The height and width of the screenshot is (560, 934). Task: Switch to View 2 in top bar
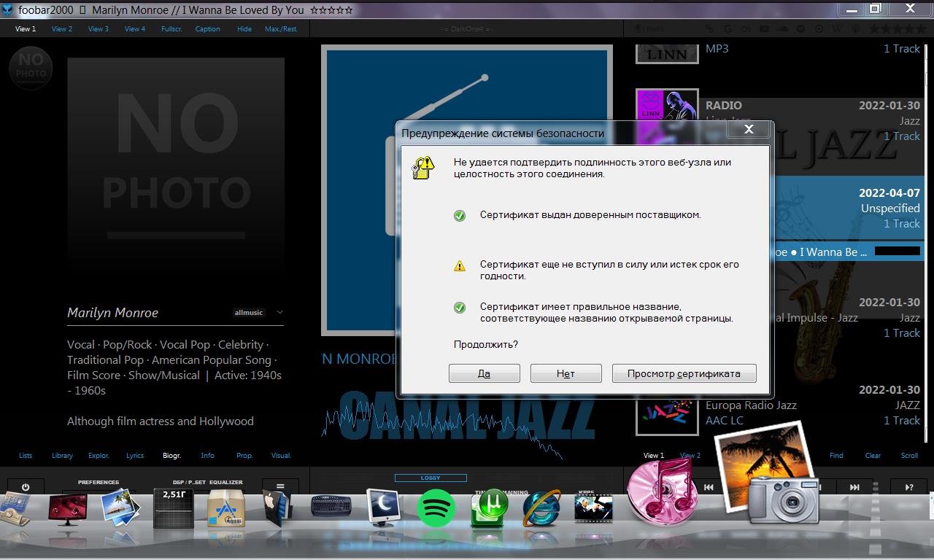click(62, 29)
